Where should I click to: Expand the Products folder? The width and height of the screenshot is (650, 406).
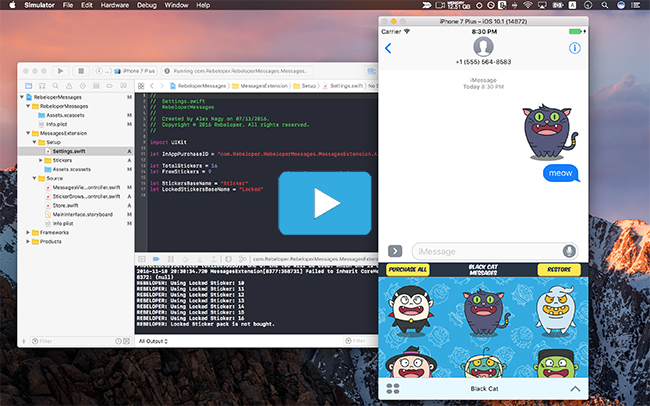(28, 241)
